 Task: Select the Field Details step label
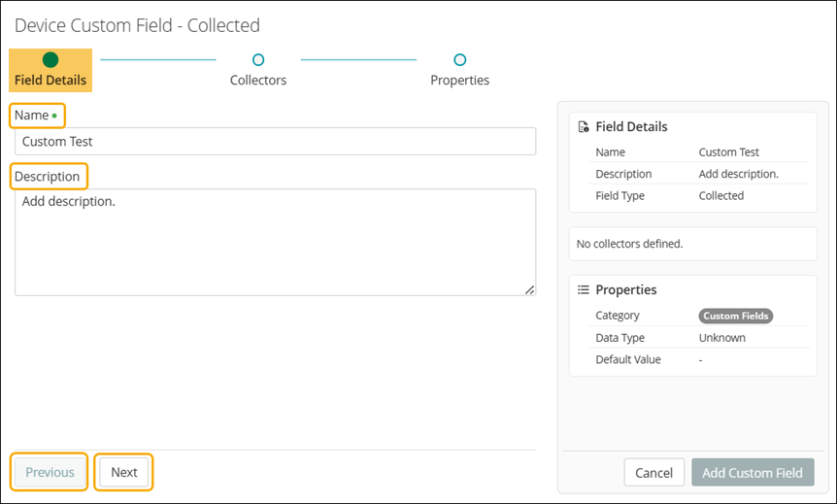tap(50, 81)
